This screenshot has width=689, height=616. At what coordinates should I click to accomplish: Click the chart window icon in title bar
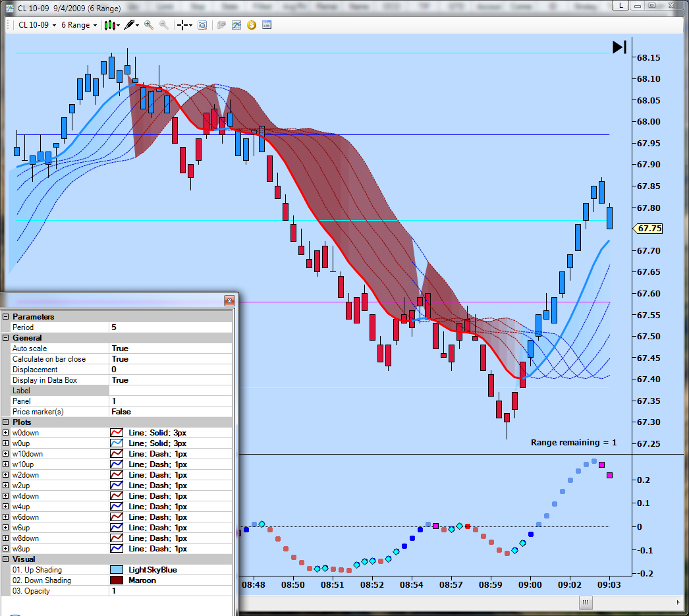(9, 8)
